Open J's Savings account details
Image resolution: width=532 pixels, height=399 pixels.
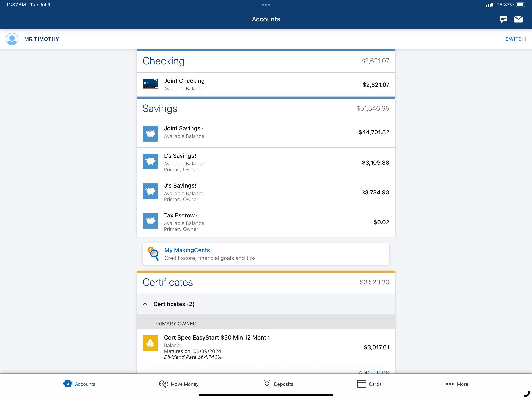click(266, 192)
